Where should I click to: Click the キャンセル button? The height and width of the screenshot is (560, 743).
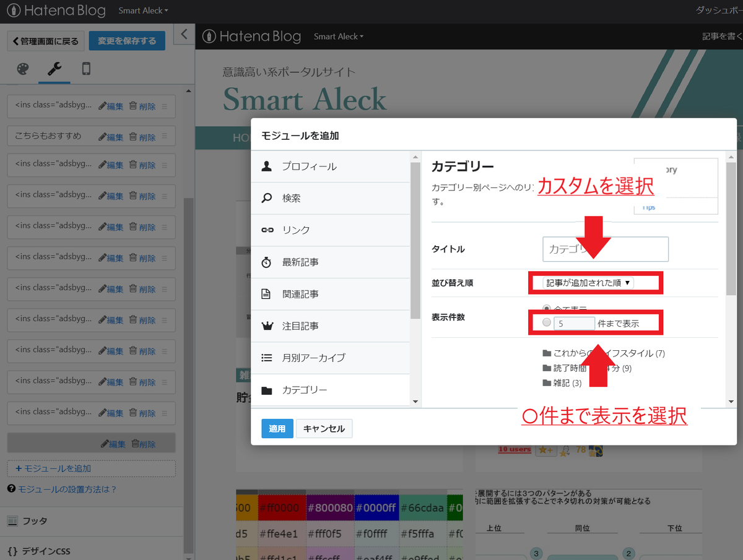click(324, 429)
